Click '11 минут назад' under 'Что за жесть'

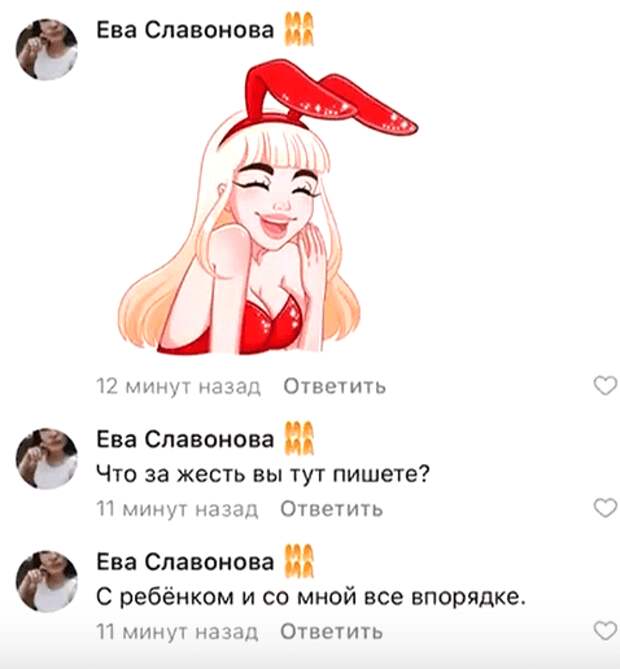pyautogui.click(x=177, y=509)
